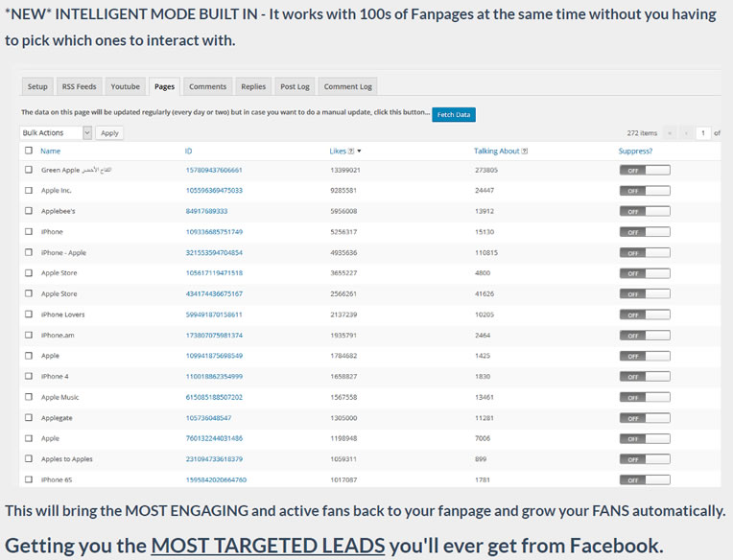
Task: Click the Fetch Data button
Action: point(454,115)
